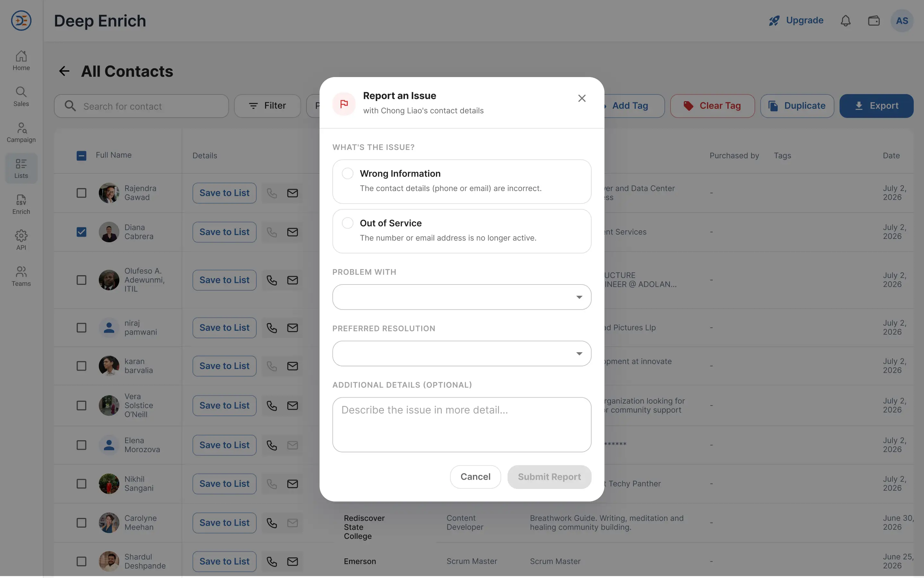This screenshot has height=578, width=924.
Task: Open the Campaign sidebar section
Action: tap(21, 133)
